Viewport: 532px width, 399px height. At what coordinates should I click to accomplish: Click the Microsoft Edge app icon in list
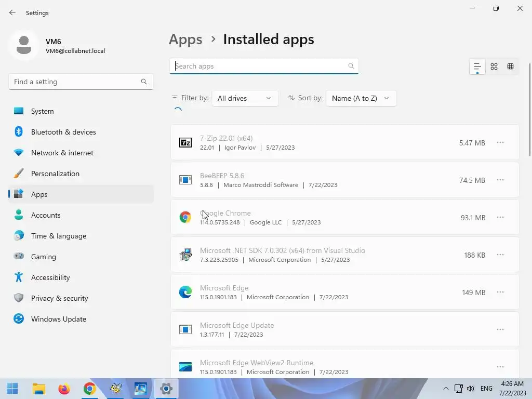point(185,292)
